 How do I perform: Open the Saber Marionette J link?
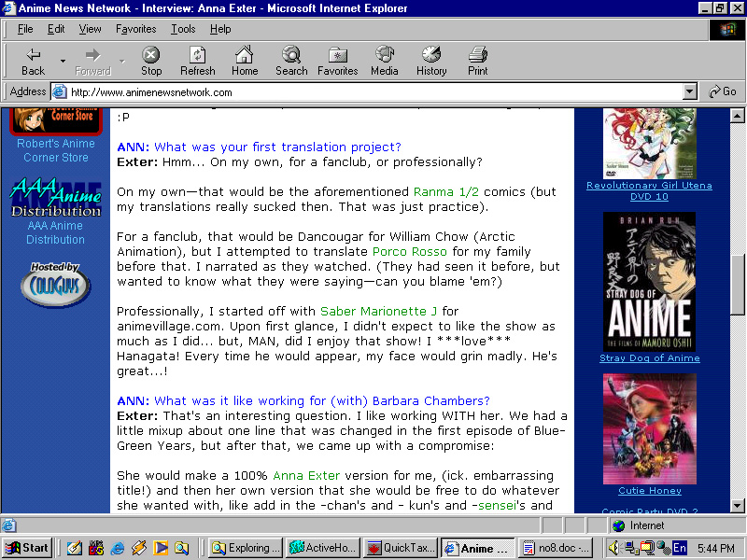pyautogui.click(x=378, y=312)
